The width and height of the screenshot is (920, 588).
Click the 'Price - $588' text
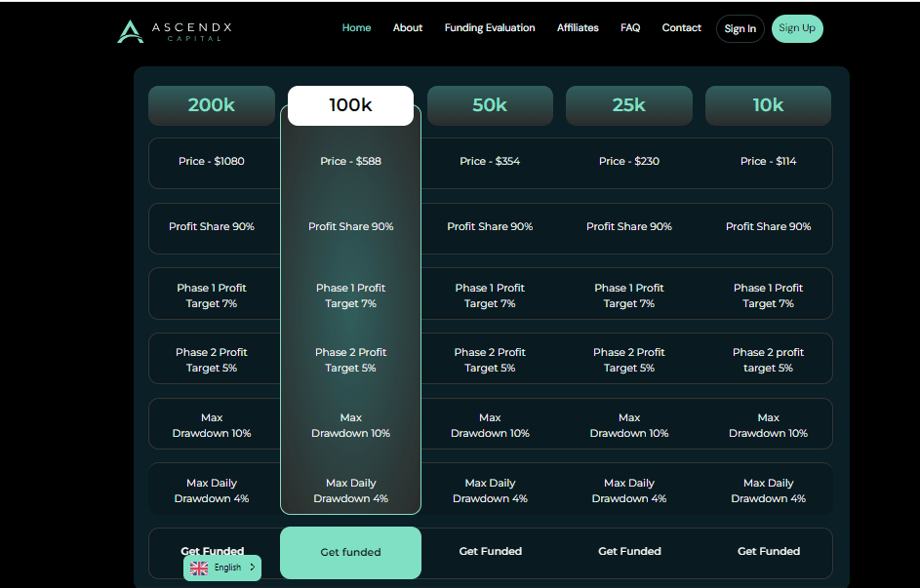[x=350, y=161]
